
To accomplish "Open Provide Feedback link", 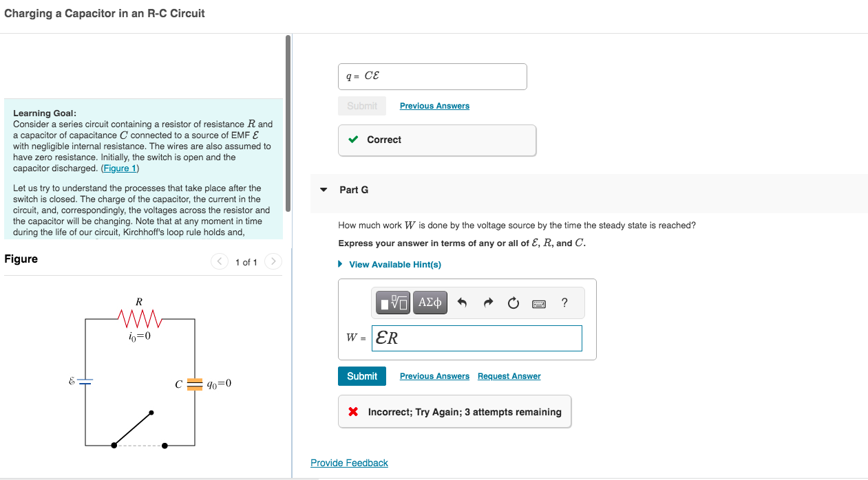I will coord(349,462).
